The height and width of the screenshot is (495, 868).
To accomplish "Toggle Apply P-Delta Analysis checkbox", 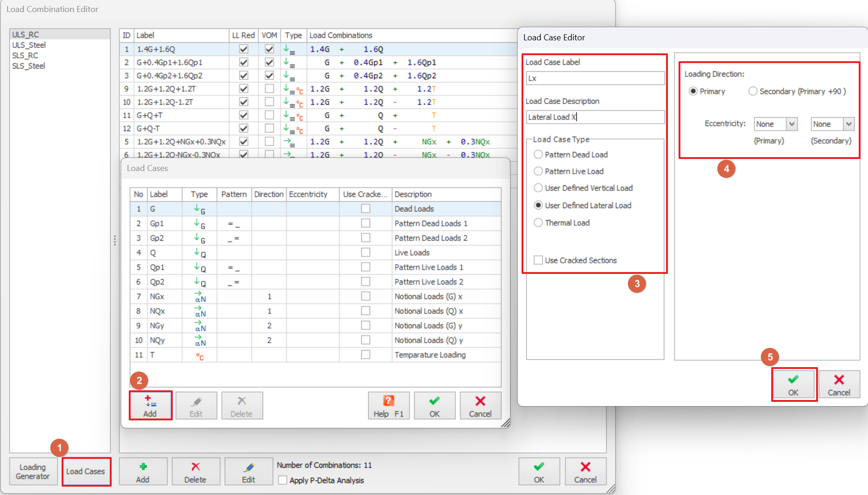I will pyautogui.click(x=283, y=481).
